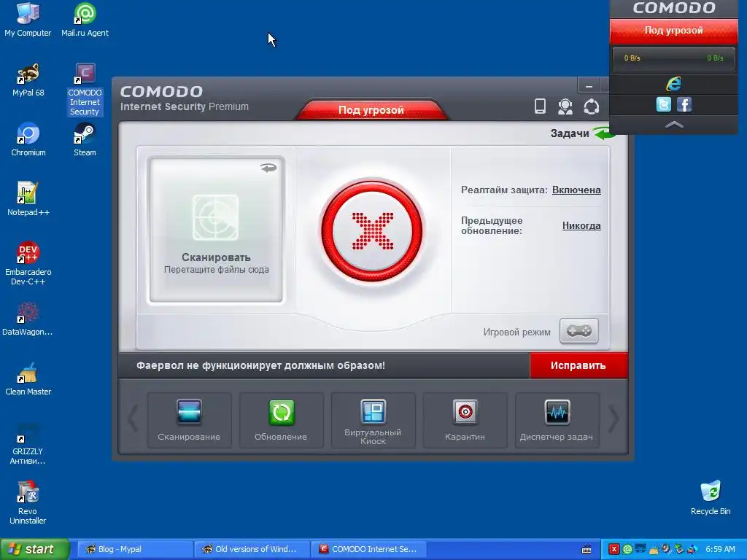The height and width of the screenshot is (560, 747).
Task: Select the My Computer desktop icon
Action: point(28,20)
